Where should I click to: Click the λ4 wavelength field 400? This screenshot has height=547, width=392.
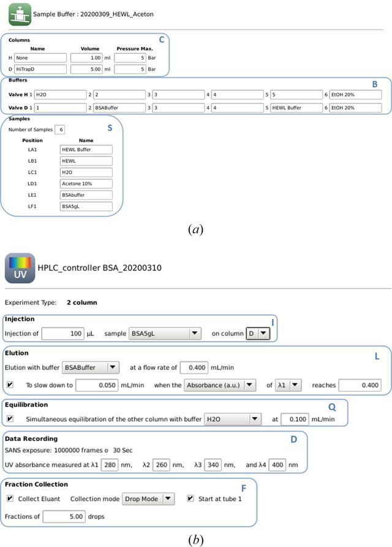[277, 465]
